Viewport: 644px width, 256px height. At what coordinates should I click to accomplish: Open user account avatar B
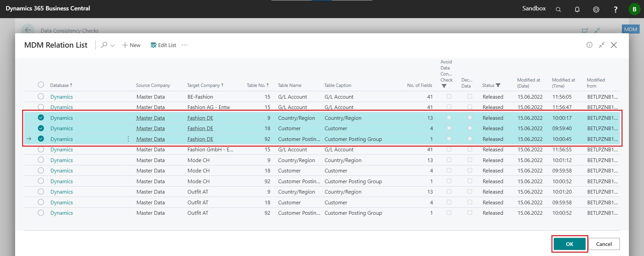click(634, 9)
